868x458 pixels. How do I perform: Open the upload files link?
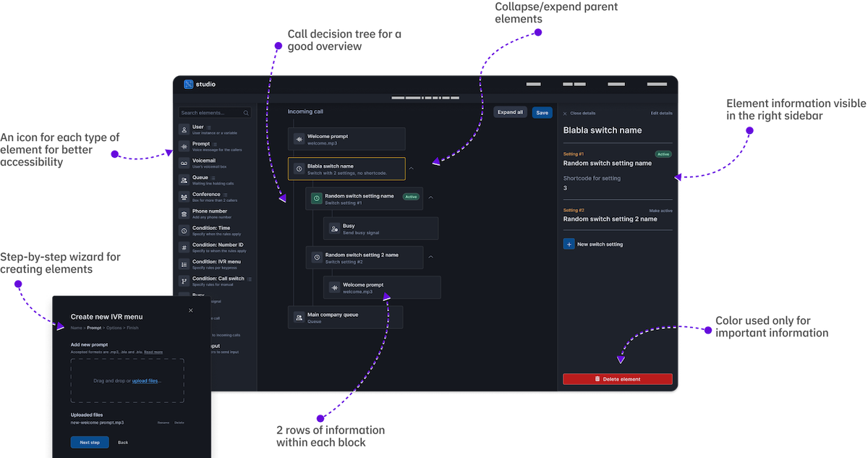pos(144,381)
